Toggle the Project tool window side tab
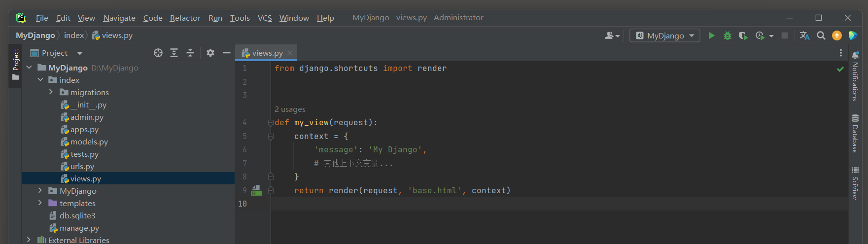The width and height of the screenshot is (868, 244). (x=15, y=66)
